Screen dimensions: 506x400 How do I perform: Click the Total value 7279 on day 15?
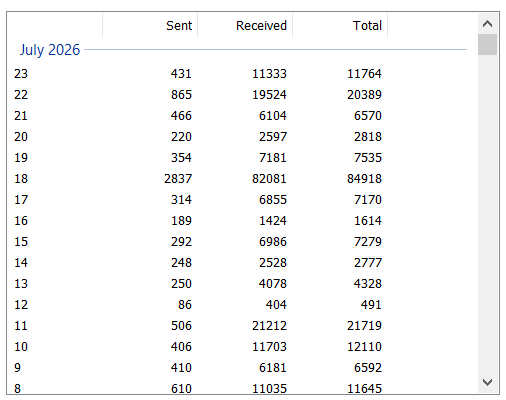(x=368, y=241)
